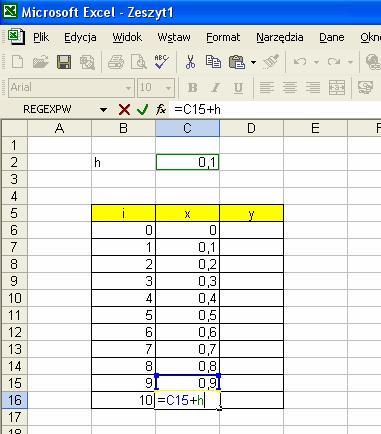Click yellow header cell x
This screenshot has height=434, width=381.
point(187,213)
